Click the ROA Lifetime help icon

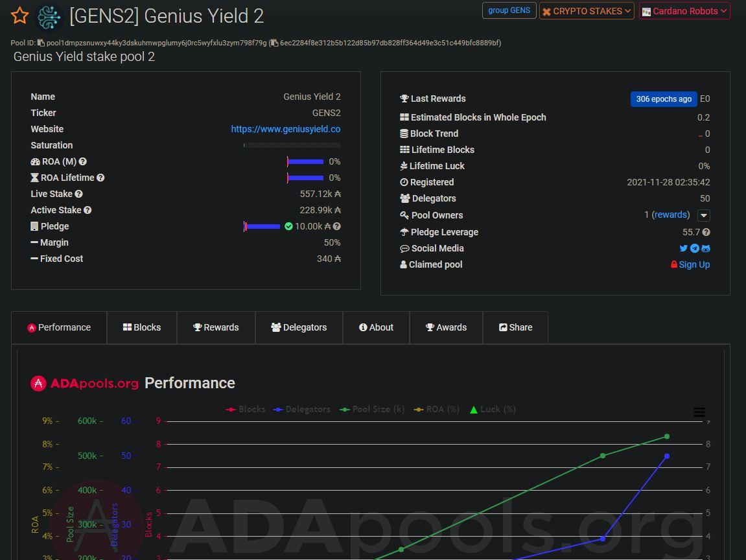(x=100, y=178)
